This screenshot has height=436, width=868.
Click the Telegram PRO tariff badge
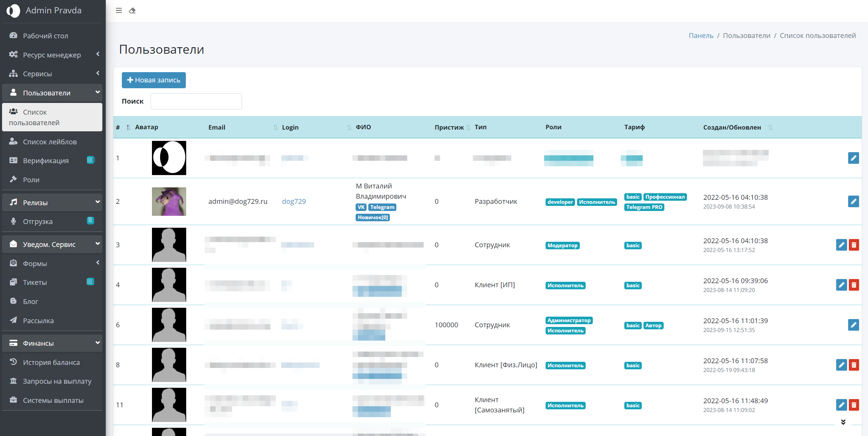tap(644, 207)
